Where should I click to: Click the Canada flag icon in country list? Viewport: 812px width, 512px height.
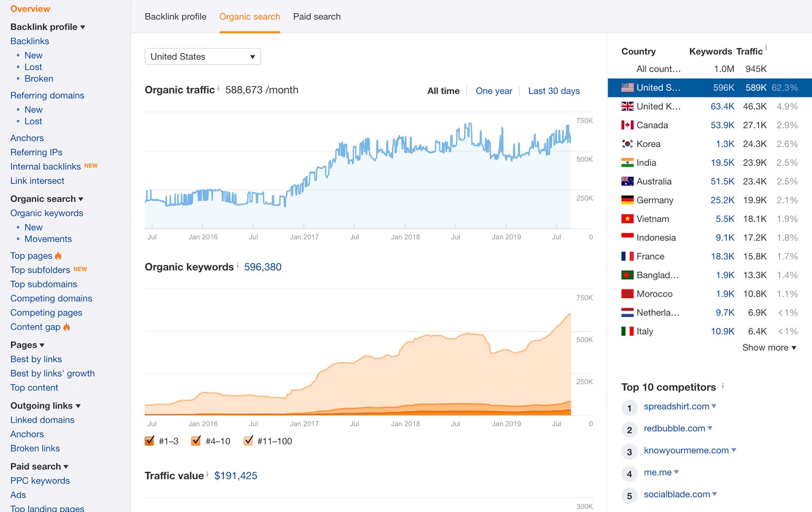(627, 125)
